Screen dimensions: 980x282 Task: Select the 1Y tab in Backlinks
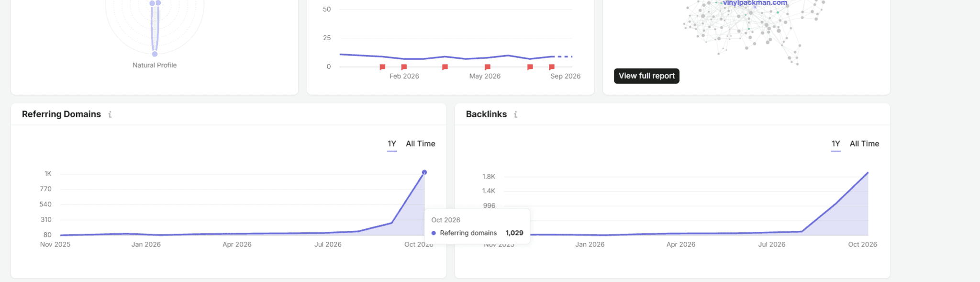836,144
